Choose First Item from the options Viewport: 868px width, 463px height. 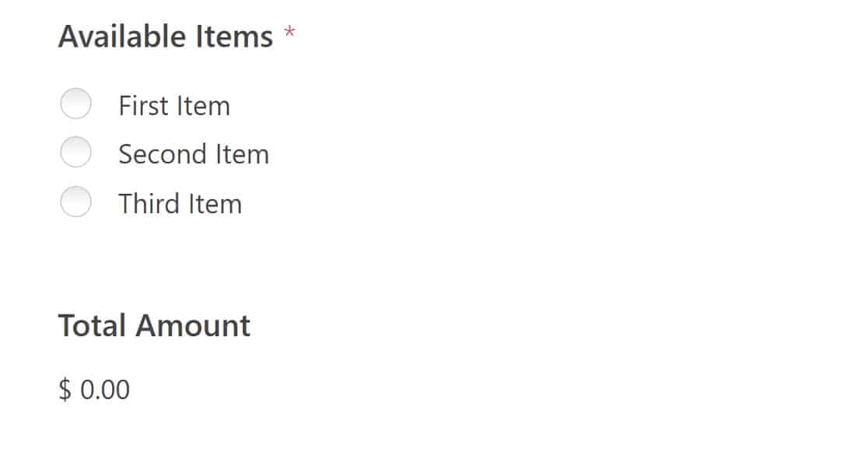pyautogui.click(x=75, y=103)
